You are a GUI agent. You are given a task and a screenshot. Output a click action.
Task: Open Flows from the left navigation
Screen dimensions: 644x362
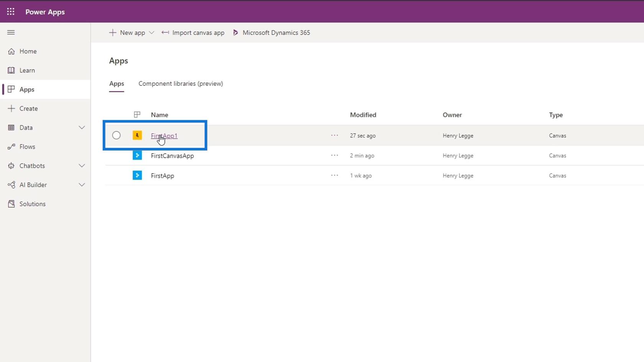(x=27, y=147)
